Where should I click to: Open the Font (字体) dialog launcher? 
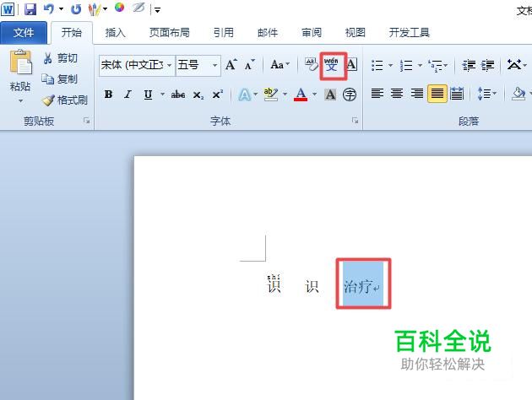[355, 121]
